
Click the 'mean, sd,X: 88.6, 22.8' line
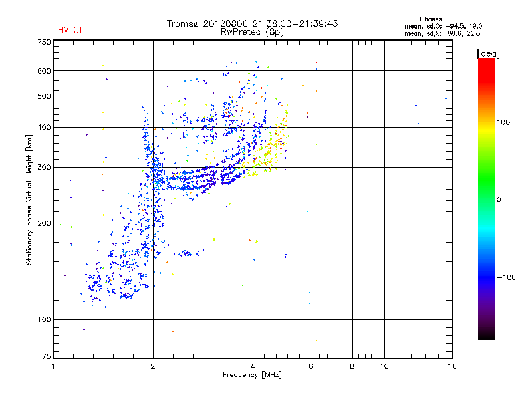pyautogui.click(x=442, y=33)
